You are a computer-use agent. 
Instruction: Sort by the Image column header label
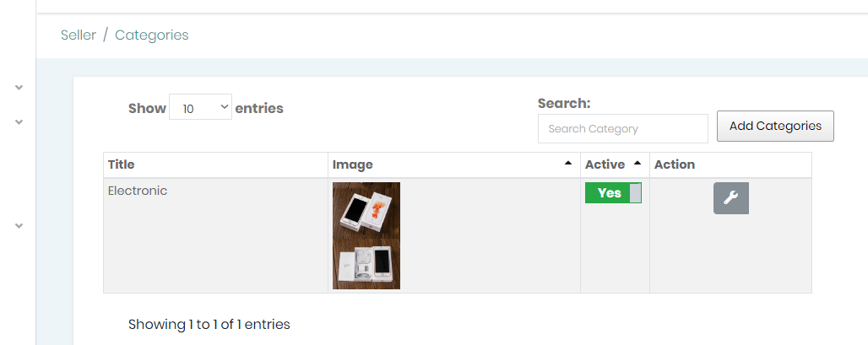[x=353, y=164]
